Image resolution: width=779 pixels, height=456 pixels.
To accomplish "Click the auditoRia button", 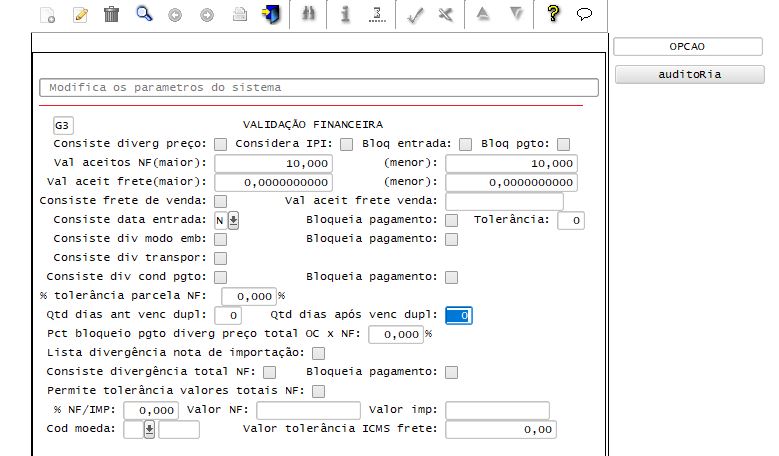I will click(x=690, y=75).
